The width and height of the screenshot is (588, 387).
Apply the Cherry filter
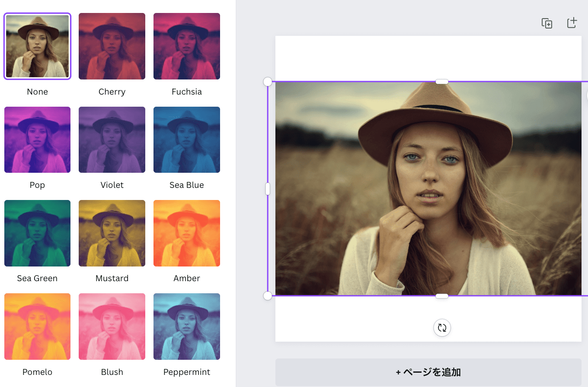[112, 46]
